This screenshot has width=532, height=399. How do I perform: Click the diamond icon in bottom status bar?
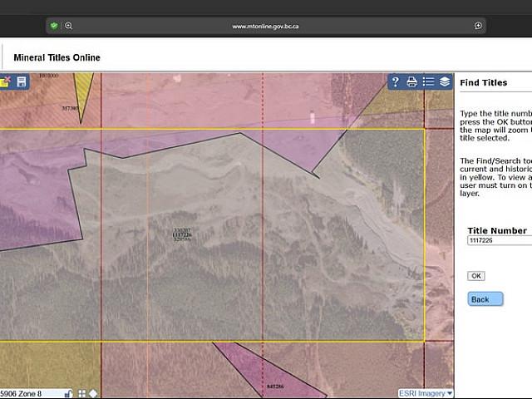[x=93, y=393]
